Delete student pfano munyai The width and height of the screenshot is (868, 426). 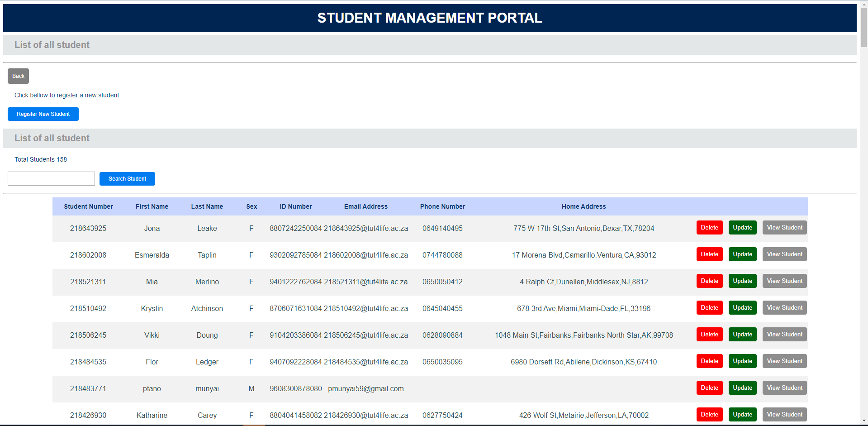709,388
